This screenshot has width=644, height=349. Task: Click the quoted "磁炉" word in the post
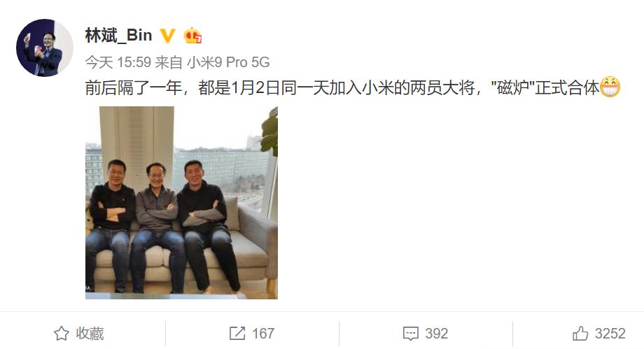513,88
